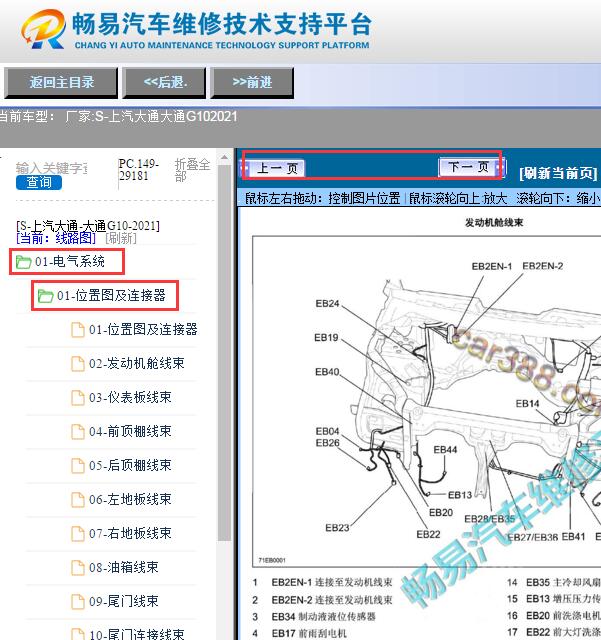The width and height of the screenshot is (601, 640).
Task: Click the page icon beside 06-左地板线束
Action: (78, 499)
